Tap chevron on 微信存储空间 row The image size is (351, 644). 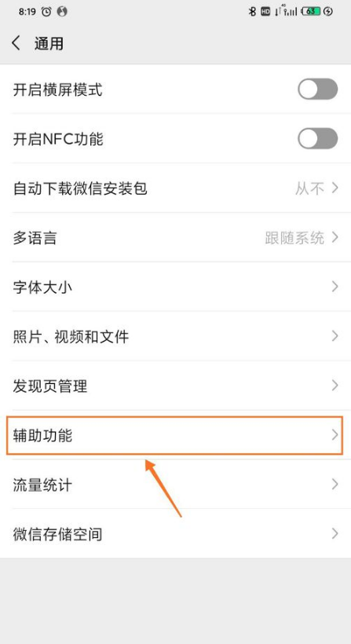pos(335,533)
